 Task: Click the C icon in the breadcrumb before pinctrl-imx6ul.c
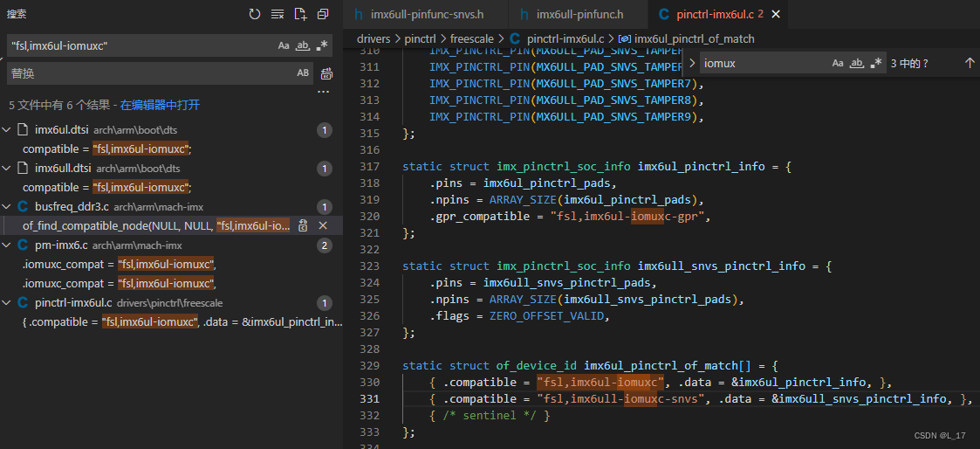(x=516, y=38)
